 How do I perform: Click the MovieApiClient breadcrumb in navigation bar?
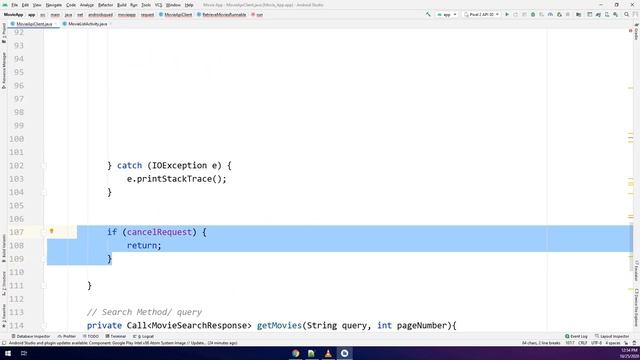coord(176,15)
